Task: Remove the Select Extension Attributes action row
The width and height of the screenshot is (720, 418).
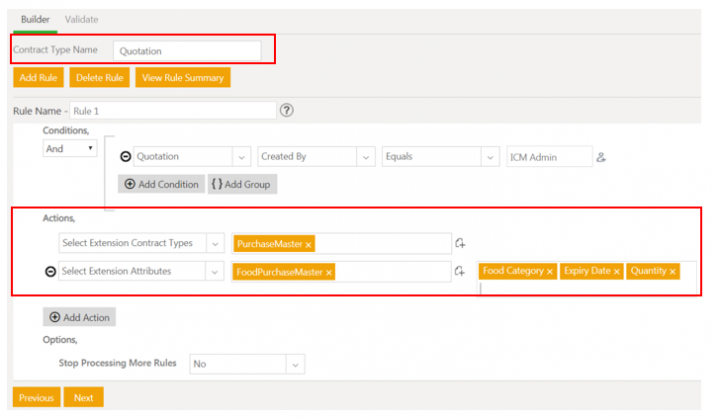Action: [50, 272]
